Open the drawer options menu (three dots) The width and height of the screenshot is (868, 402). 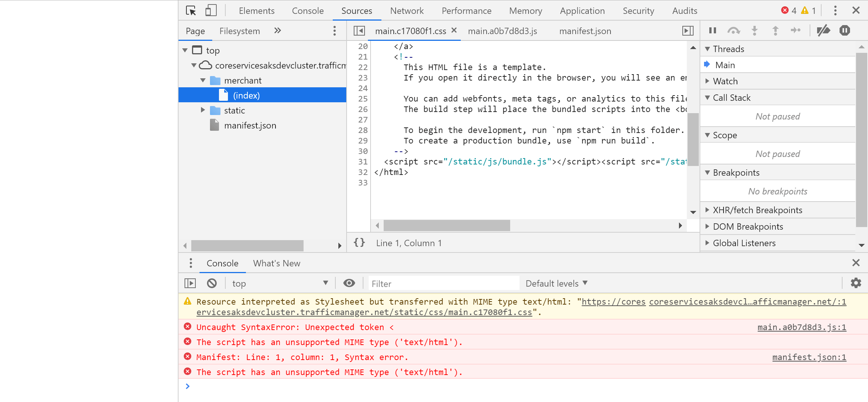(191, 263)
